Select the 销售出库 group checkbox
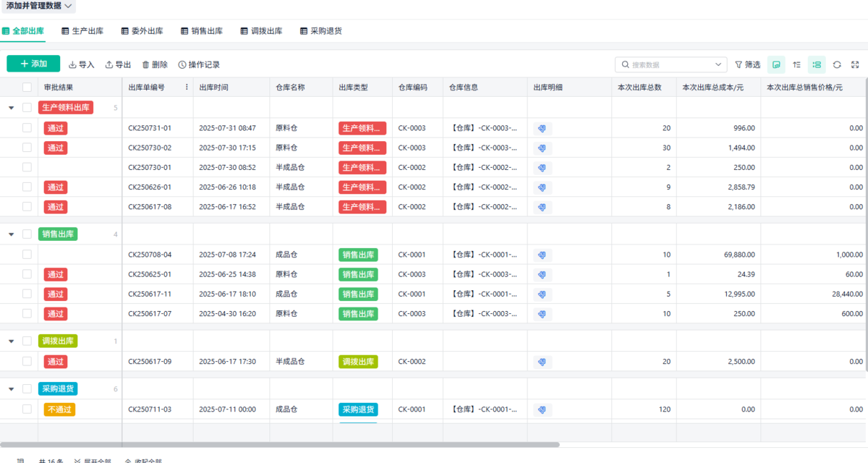868x463 pixels. [27, 234]
